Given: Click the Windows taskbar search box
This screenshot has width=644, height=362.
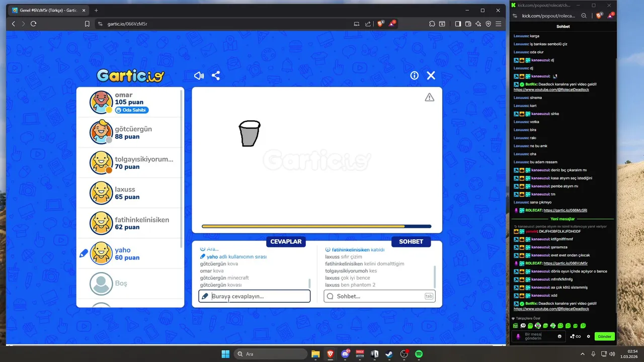Looking at the screenshot, I should pyautogui.click(x=271, y=354).
